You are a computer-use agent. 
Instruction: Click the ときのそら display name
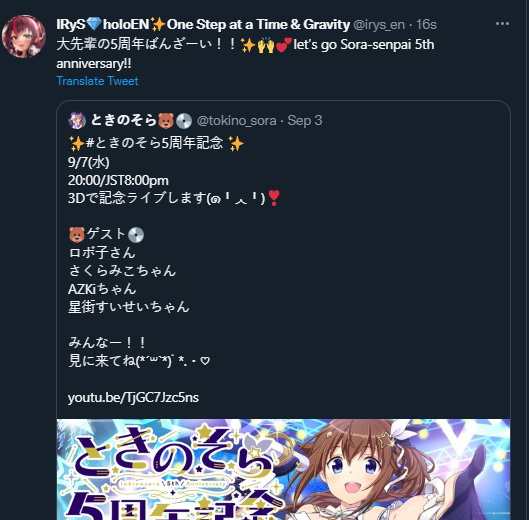pos(124,120)
